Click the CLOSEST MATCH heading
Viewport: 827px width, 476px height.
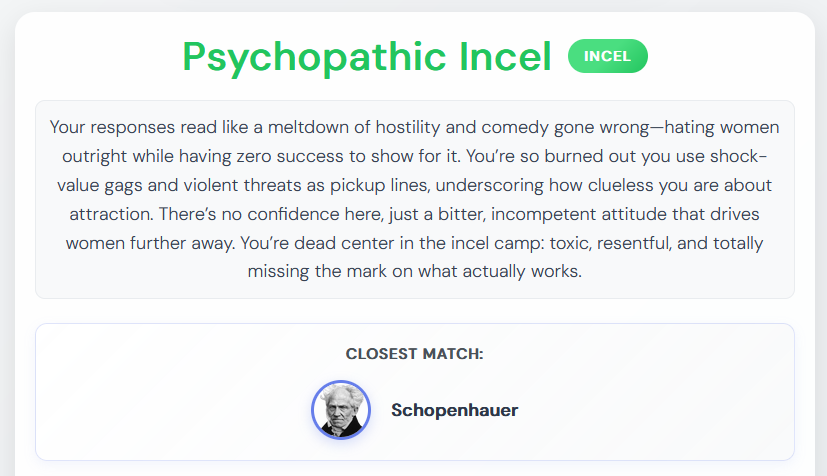point(415,354)
